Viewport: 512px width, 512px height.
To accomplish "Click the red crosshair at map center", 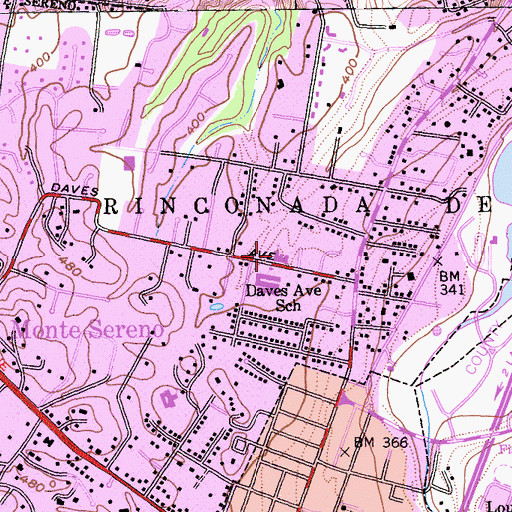I will point(256,256).
